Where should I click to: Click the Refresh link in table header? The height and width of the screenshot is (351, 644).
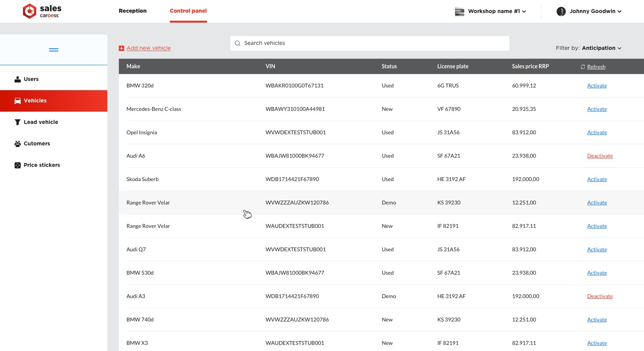pyautogui.click(x=596, y=67)
